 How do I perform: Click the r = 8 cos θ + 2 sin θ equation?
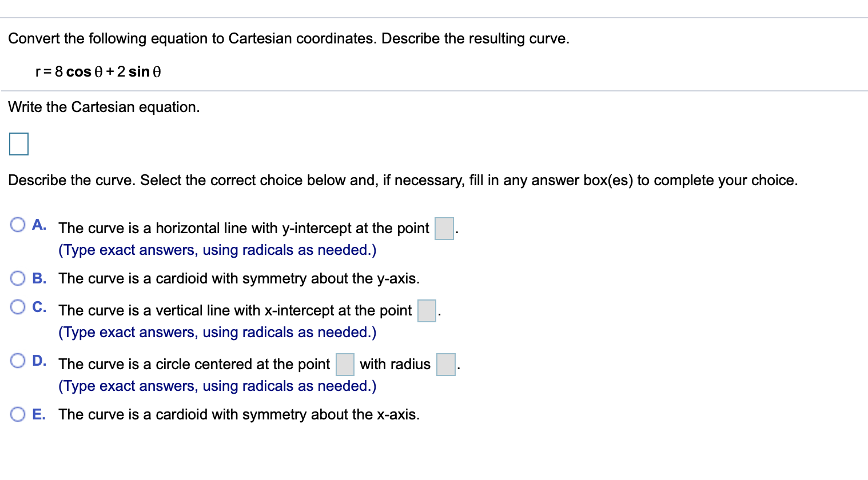pos(98,72)
